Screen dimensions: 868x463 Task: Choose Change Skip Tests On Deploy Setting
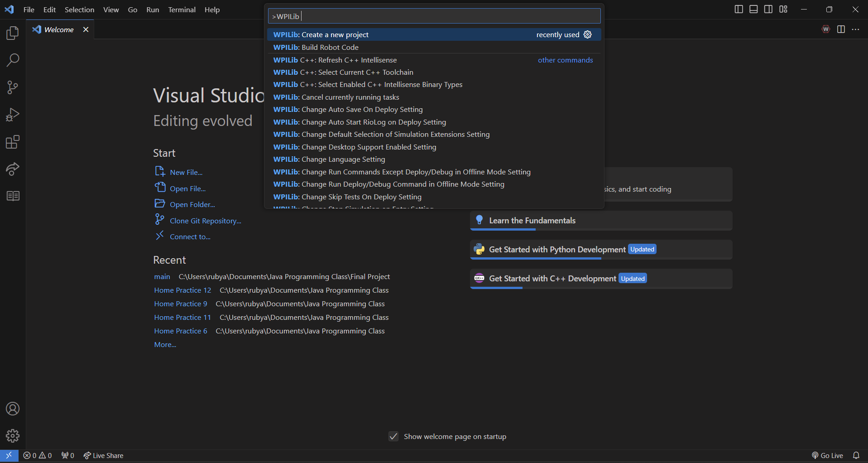[434, 197]
